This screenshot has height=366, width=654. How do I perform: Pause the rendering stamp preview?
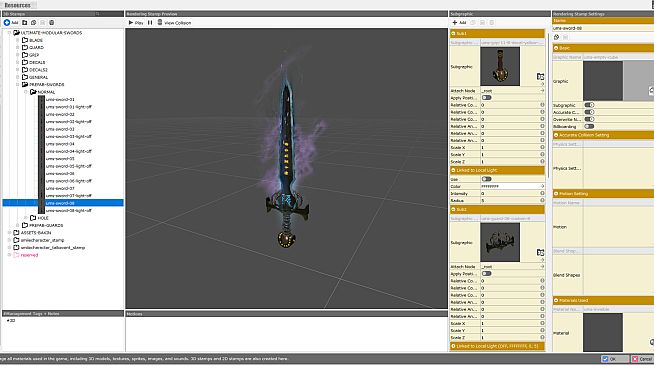[150, 23]
